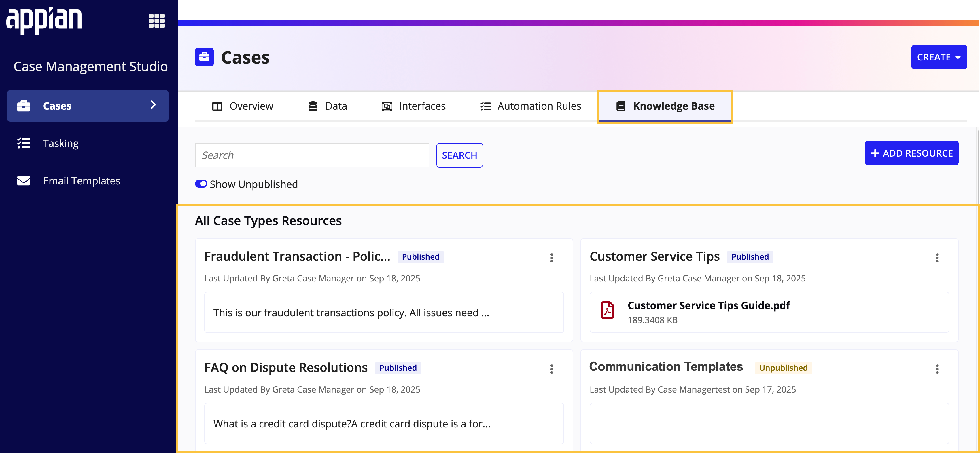Click the Email Templates envelope icon
The width and height of the screenshot is (980, 453).
(24, 180)
